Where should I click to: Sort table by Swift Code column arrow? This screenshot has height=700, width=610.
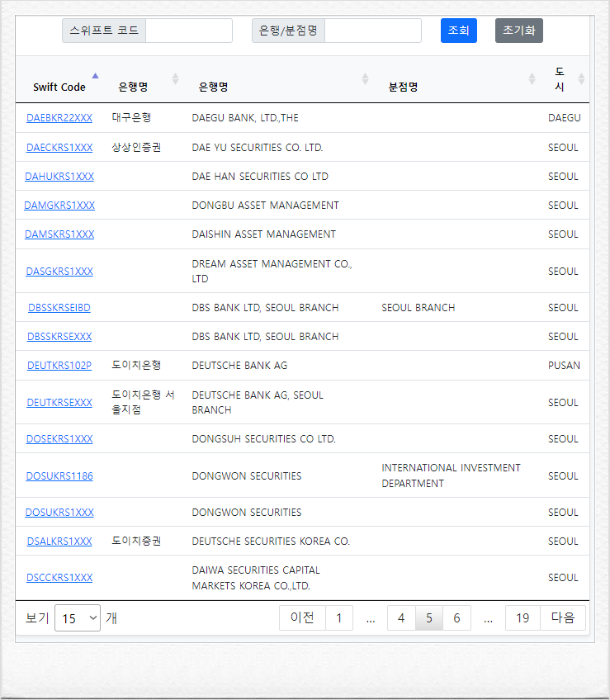tap(95, 76)
